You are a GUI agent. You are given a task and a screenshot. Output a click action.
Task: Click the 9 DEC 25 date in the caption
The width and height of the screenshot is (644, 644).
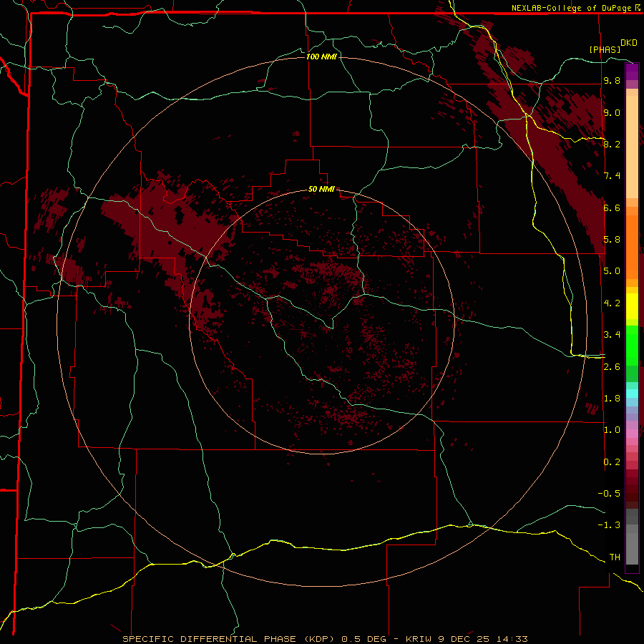[x=463, y=639]
